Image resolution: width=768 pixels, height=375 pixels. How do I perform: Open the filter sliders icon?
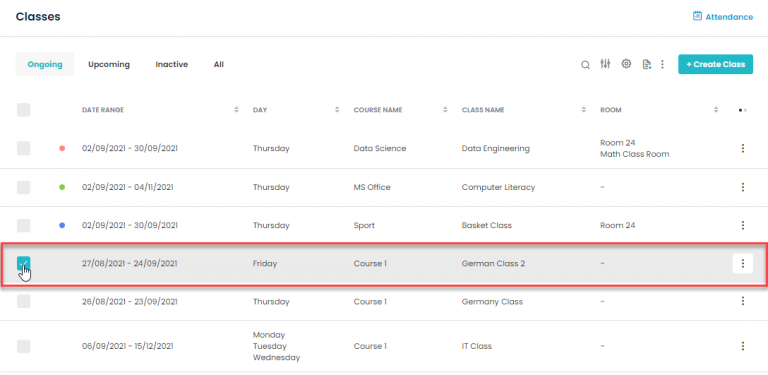pyautogui.click(x=605, y=64)
